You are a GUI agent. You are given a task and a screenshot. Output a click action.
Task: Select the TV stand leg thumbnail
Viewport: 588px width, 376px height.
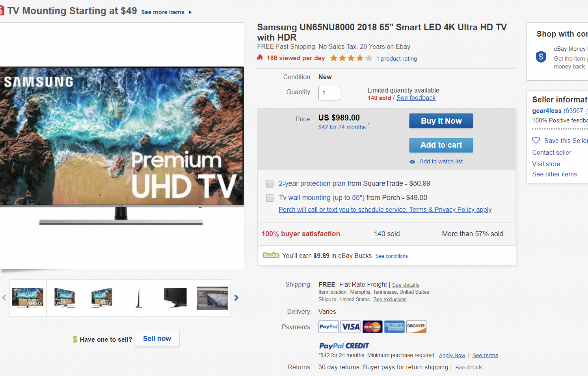click(x=138, y=298)
